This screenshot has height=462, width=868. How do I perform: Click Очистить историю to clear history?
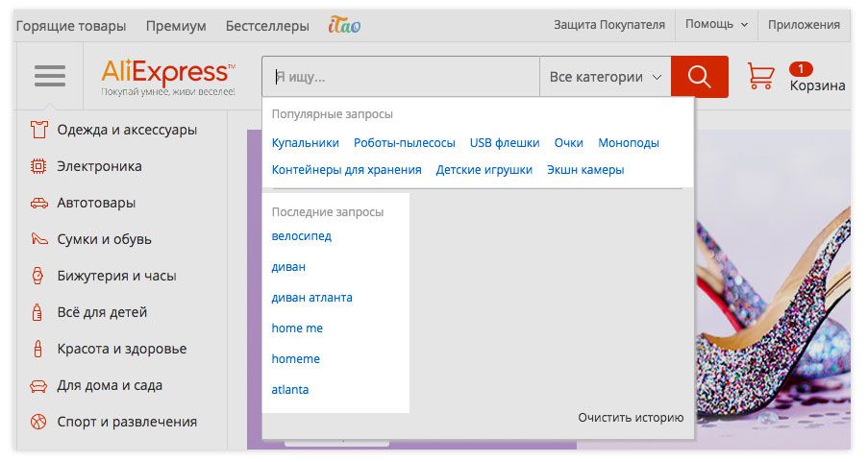(x=631, y=418)
